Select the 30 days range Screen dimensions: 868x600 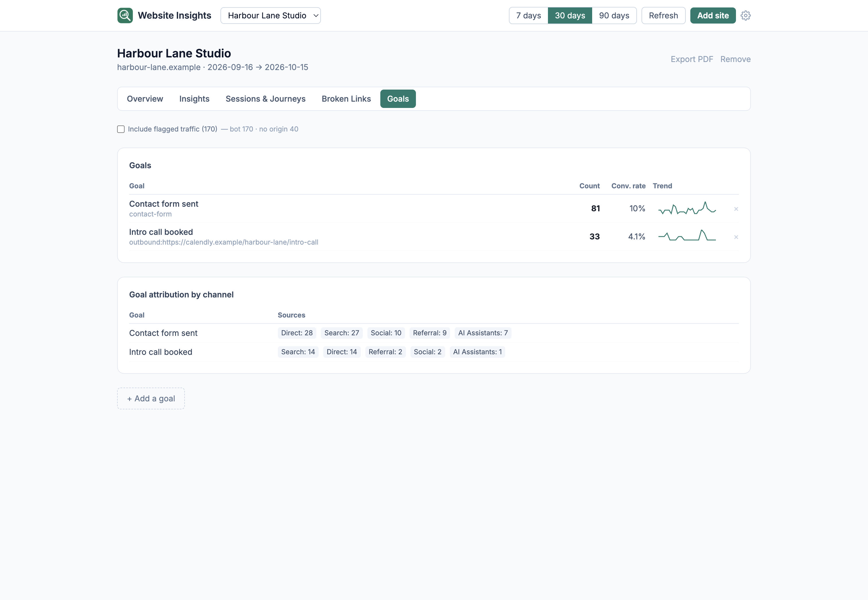pos(569,16)
